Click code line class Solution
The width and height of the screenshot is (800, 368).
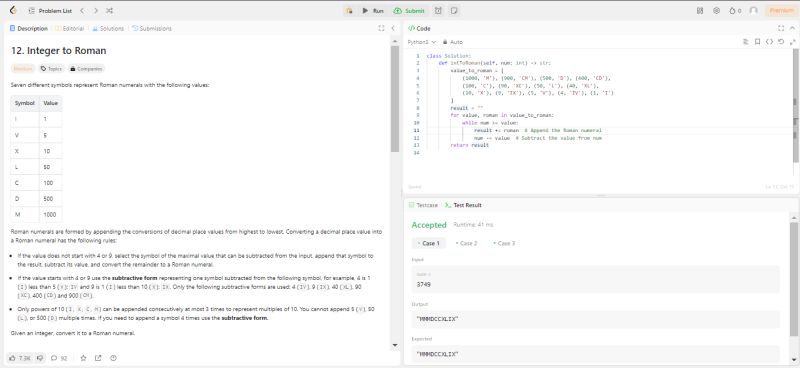(x=449, y=56)
